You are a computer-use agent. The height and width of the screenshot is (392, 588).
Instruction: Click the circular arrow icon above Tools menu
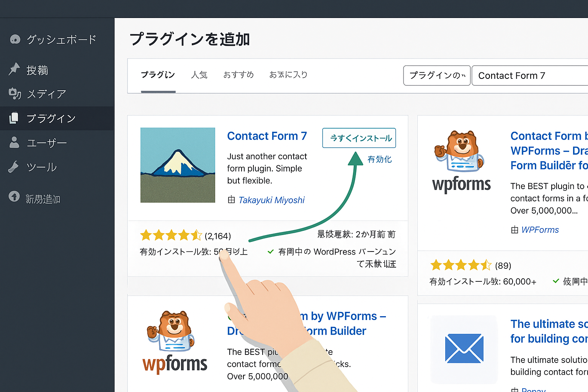14,196
